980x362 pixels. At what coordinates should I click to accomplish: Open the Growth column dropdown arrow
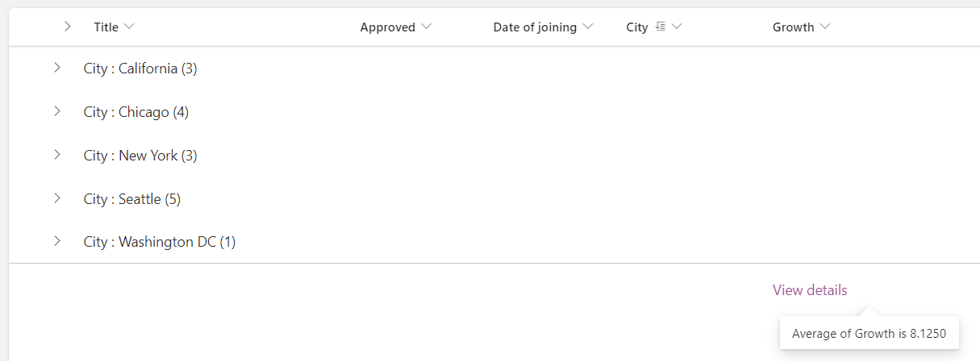pyautogui.click(x=825, y=27)
